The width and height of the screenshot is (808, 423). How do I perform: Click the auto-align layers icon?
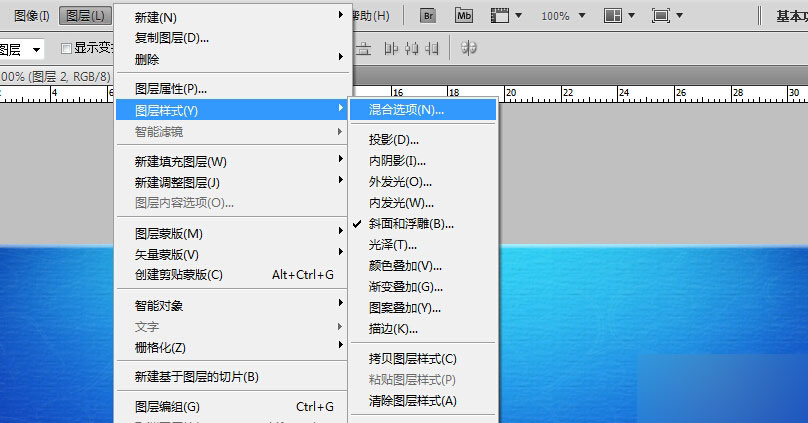[468, 48]
